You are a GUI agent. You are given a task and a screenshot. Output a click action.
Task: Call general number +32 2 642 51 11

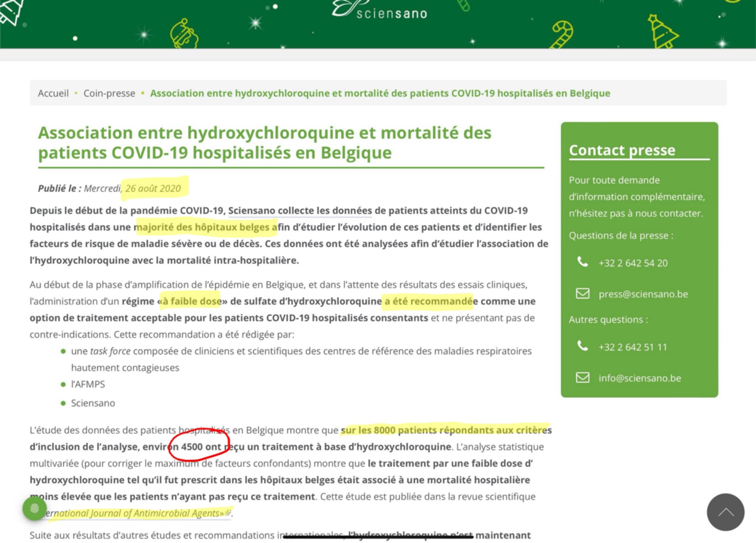[x=633, y=347]
